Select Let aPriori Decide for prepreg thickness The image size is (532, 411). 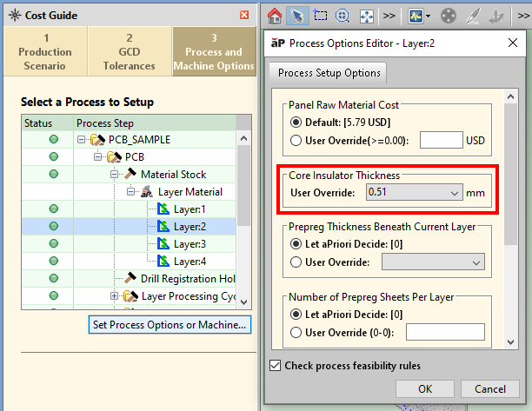pyautogui.click(x=296, y=244)
